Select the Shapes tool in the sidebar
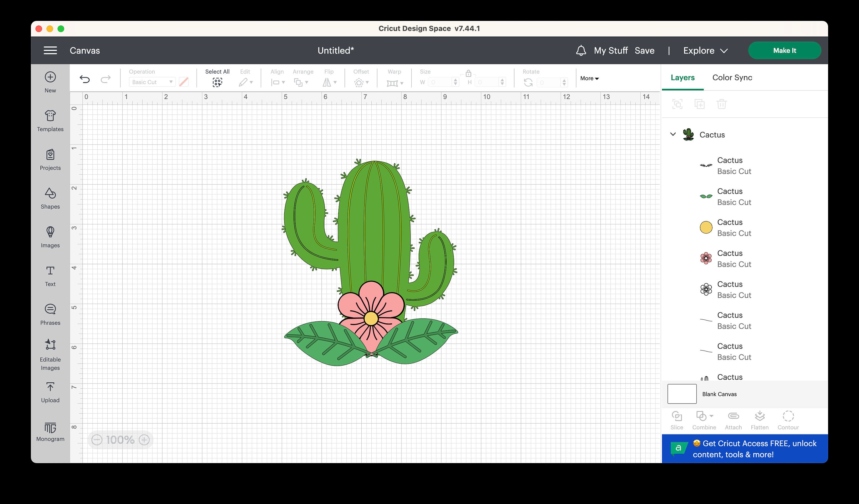Screen dimensions: 859x504 [x=50, y=199]
